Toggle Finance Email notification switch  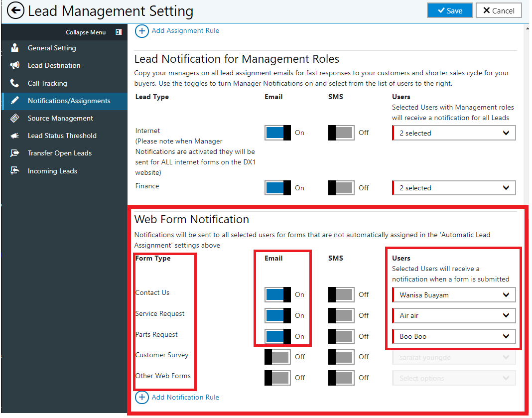[x=277, y=188]
